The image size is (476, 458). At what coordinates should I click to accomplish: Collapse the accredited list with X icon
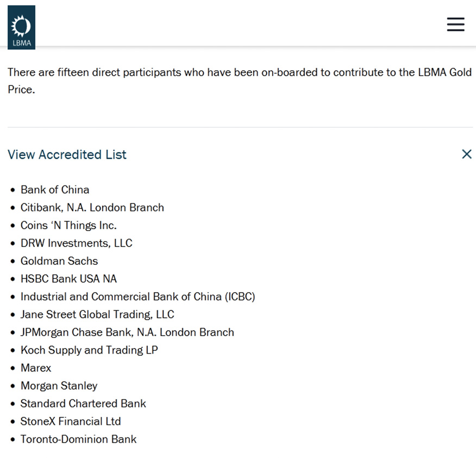coord(466,154)
